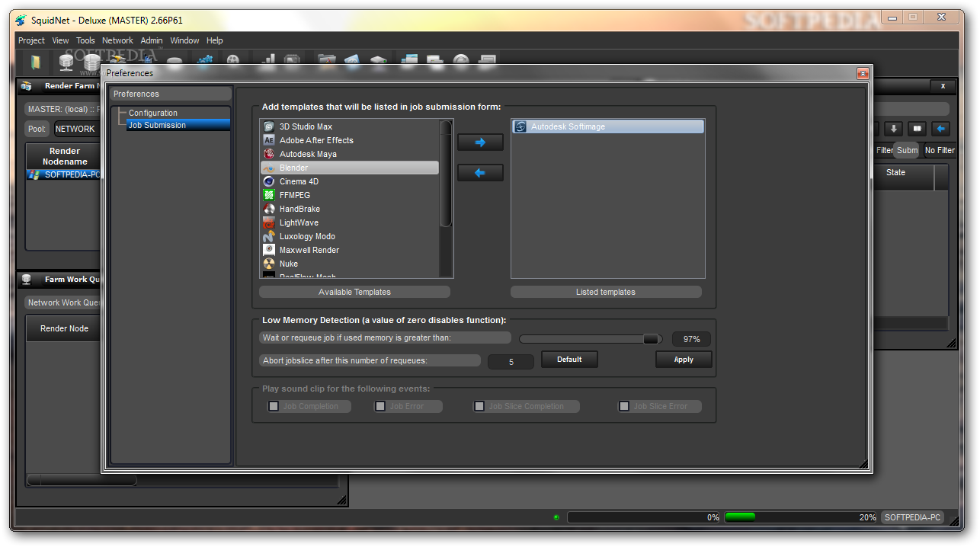The width and height of the screenshot is (980, 547).
Task: Open the View menu
Action: (60, 40)
